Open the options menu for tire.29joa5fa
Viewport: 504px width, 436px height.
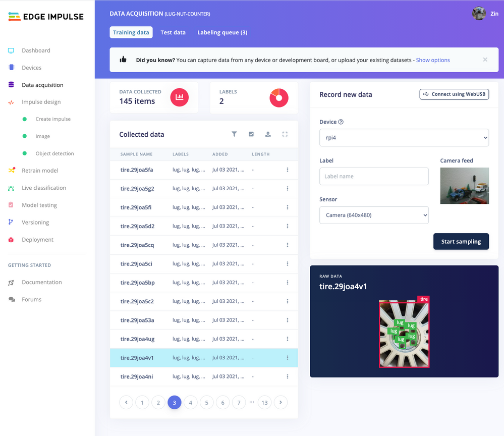pos(288,170)
